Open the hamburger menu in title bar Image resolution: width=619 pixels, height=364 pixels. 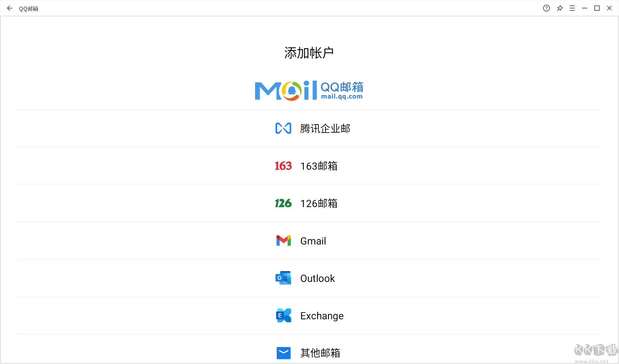572,8
